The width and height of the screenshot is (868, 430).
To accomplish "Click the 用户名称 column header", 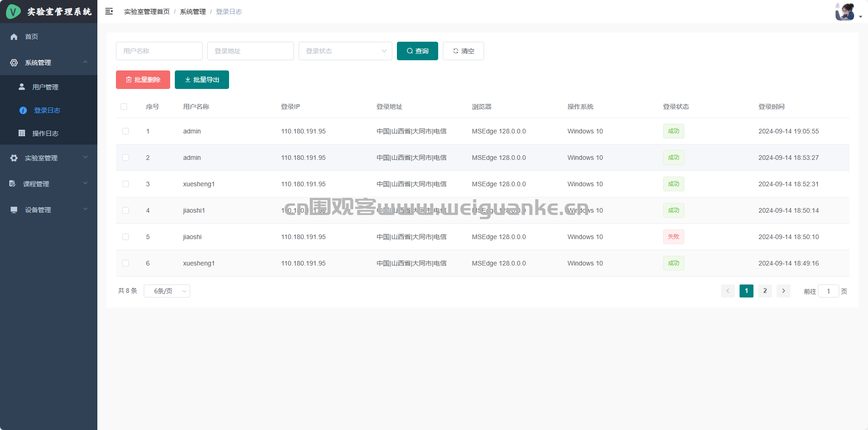I will point(196,107).
